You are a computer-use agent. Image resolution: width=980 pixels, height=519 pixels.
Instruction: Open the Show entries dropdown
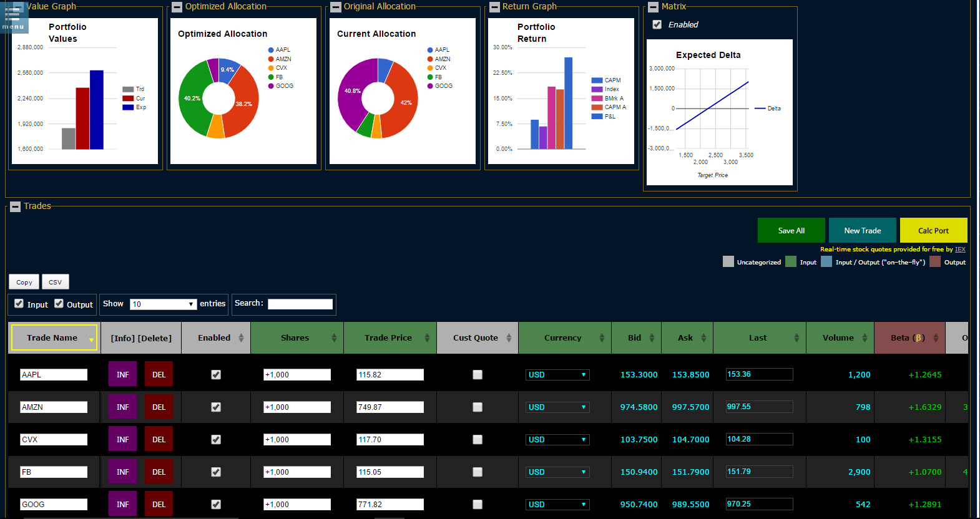(x=164, y=304)
